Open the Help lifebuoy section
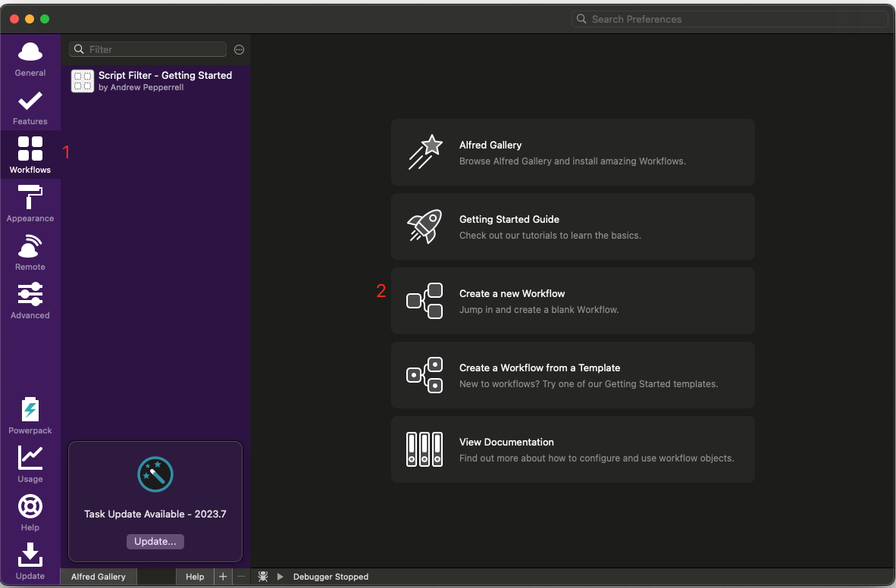896x588 pixels. click(30, 512)
